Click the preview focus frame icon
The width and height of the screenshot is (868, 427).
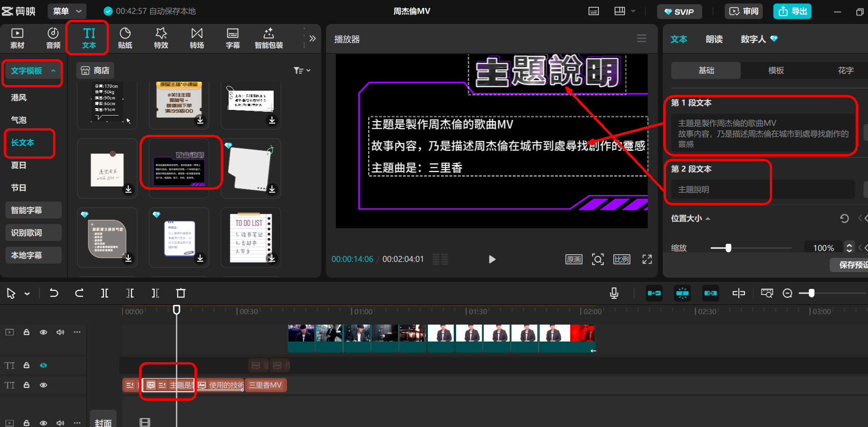598,259
